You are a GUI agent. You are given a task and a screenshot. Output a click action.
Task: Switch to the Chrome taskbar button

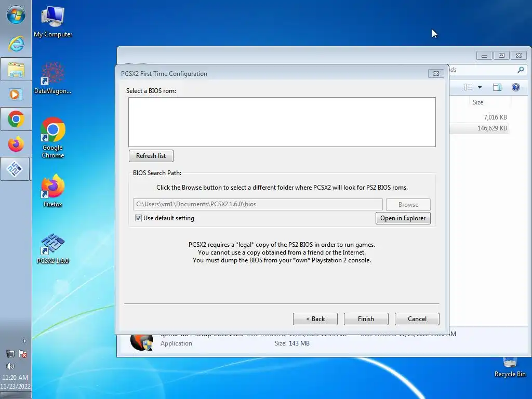16,119
